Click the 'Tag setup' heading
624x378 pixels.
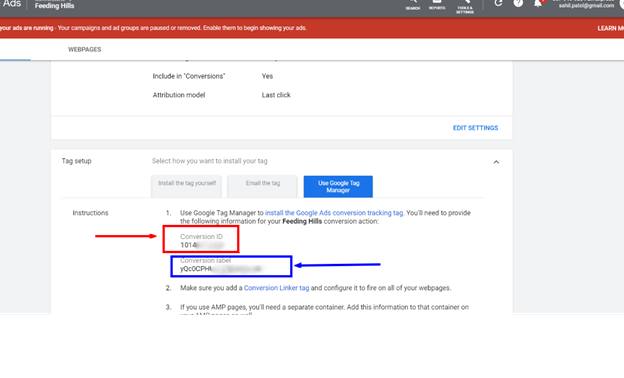(76, 161)
